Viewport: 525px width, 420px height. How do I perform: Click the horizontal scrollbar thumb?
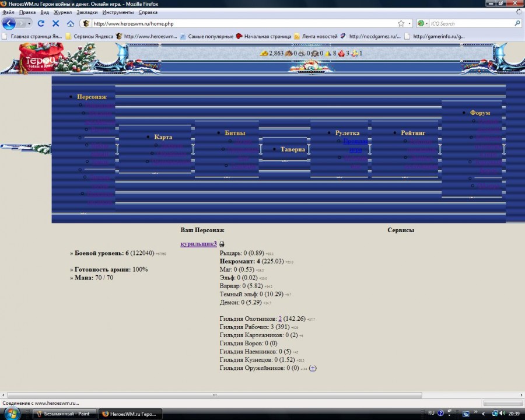(x=215, y=395)
